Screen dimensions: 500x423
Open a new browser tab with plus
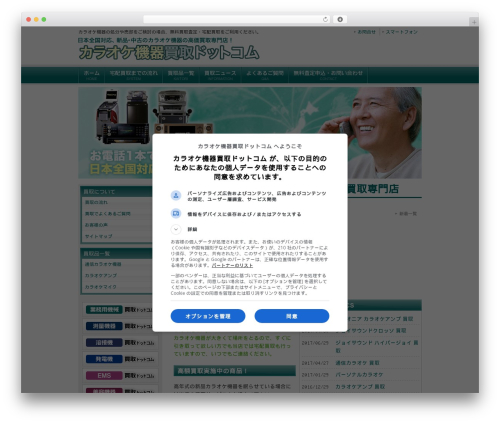coord(474,22)
